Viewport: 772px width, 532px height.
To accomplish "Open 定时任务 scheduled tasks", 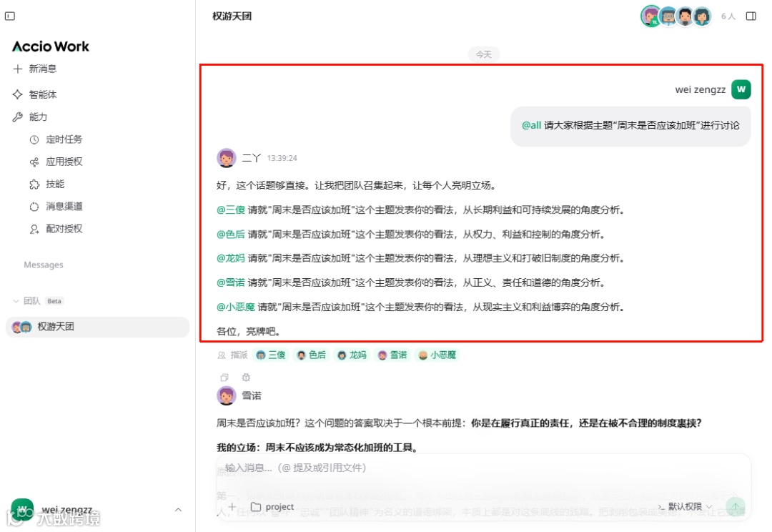I will pos(64,139).
